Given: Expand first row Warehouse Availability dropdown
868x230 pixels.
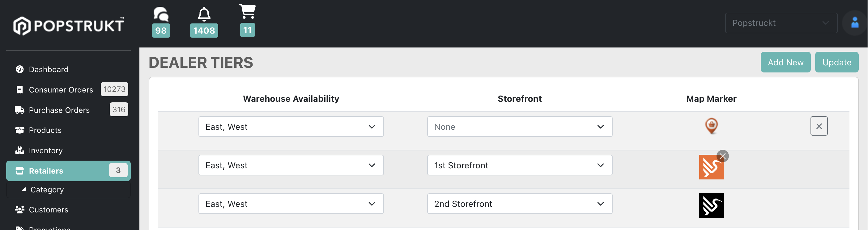Looking at the screenshot, I should 291,127.
